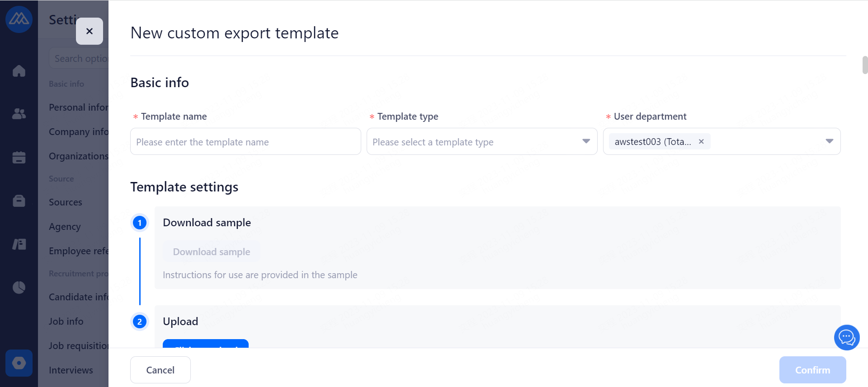Viewport: 868px width, 387px height.
Task: Click the step 2 Upload marker
Action: (x=140, y=322)
